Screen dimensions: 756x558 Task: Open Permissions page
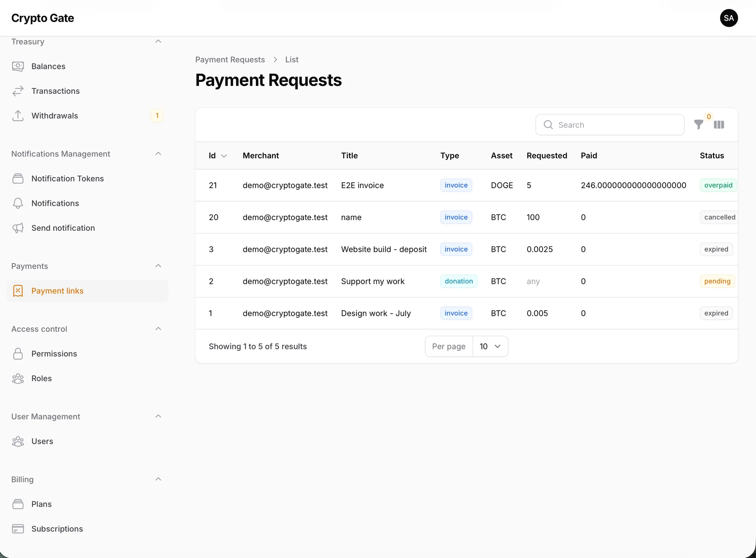(88, 354)
